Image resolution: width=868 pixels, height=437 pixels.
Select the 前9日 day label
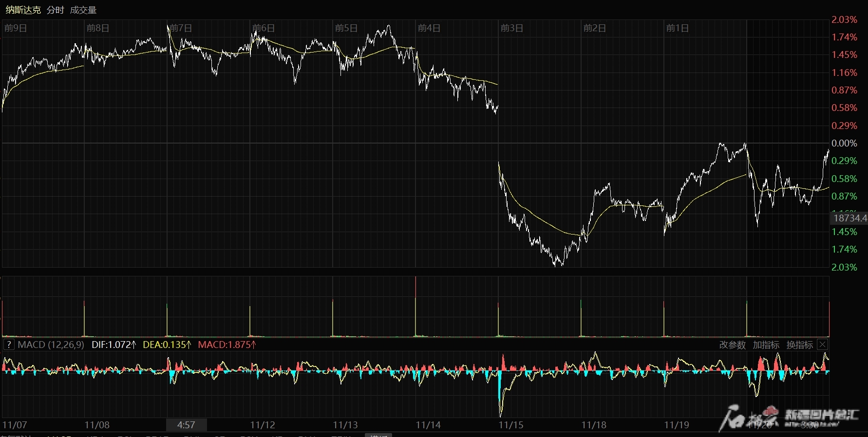(x=16, y=28)
